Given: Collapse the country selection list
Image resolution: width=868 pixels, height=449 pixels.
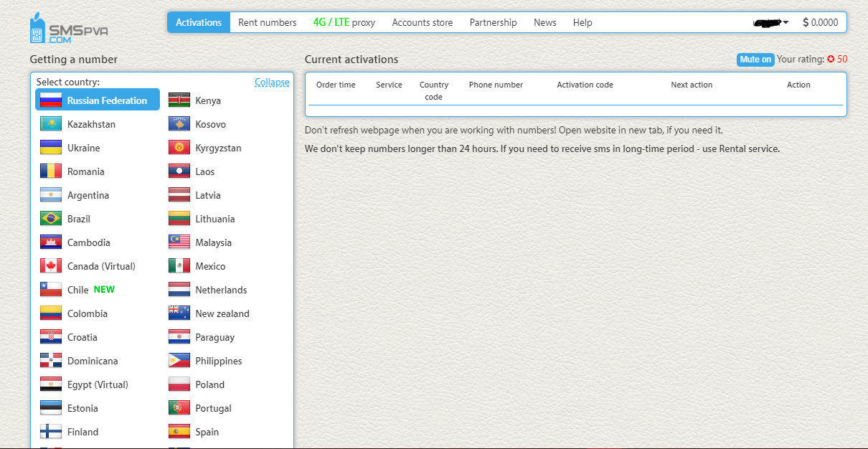Looking at the screenshot, I should tap(272, 82).
